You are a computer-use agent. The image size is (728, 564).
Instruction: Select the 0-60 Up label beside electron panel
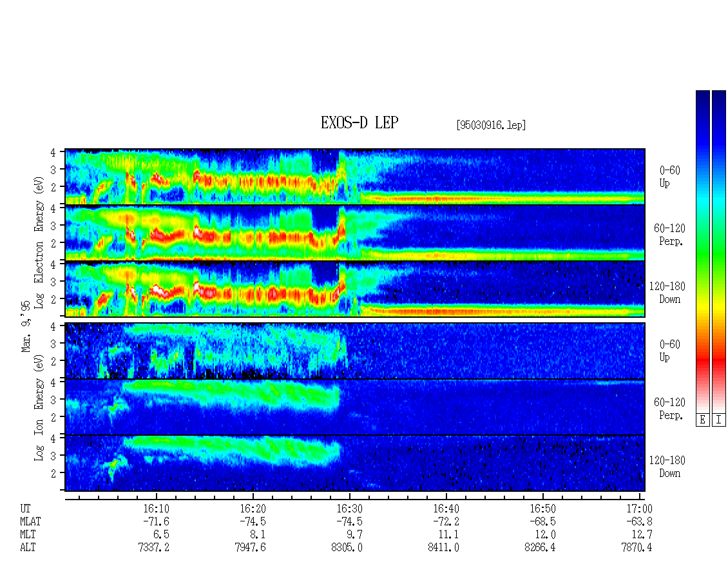click(x=669, y=177)
